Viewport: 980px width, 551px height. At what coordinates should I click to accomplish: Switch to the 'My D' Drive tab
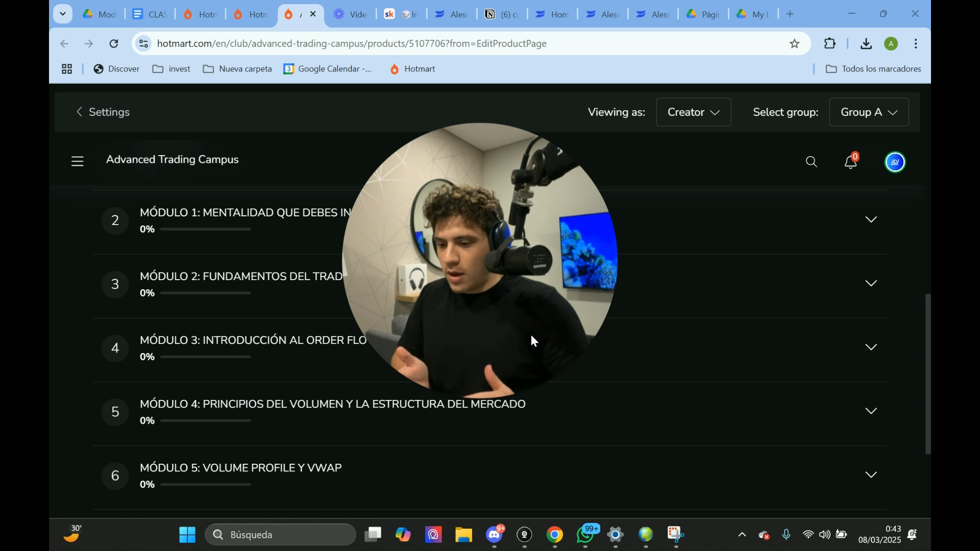click(x=753, y=14)
